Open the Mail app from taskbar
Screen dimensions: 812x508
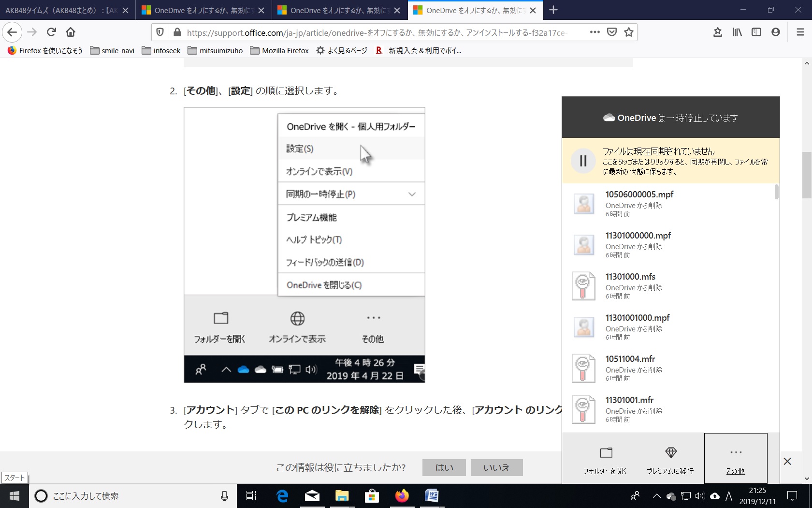312,496
